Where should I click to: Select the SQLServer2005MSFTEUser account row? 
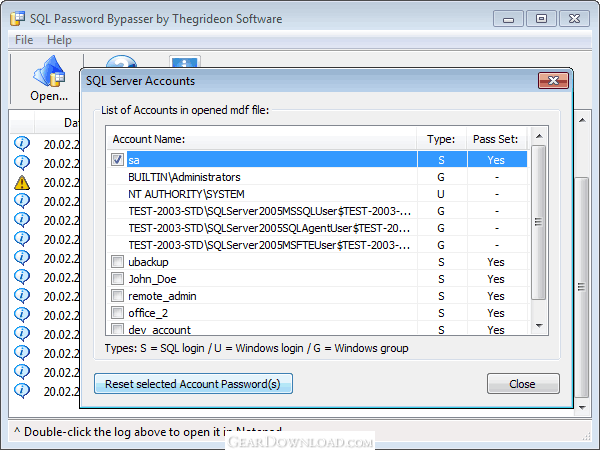(317, 245)
